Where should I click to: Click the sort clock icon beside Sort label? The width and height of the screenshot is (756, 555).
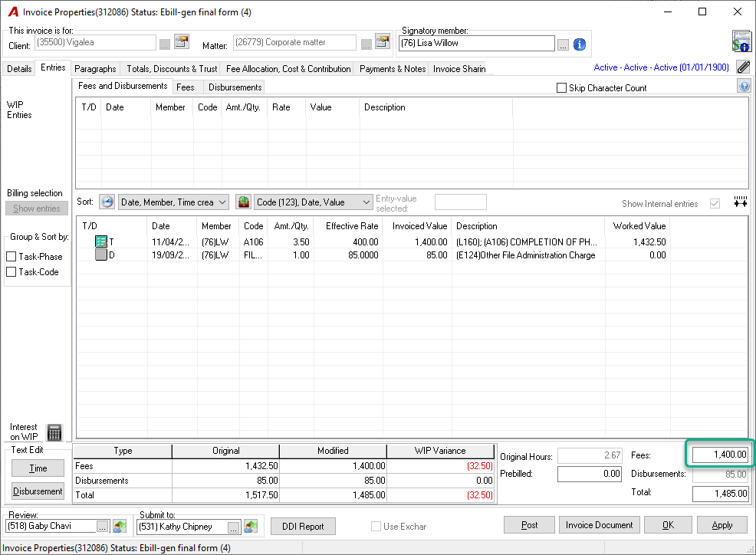click(x=107, y=202)
